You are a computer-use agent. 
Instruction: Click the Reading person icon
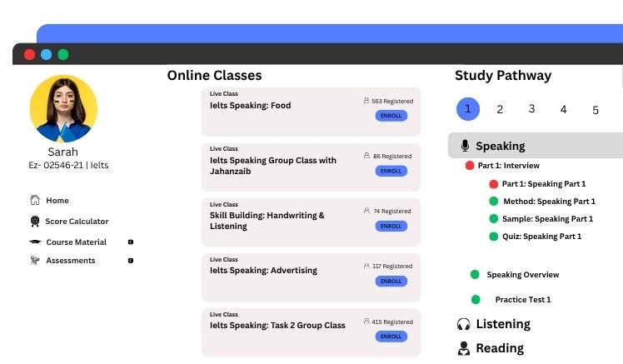pos(464,348)
